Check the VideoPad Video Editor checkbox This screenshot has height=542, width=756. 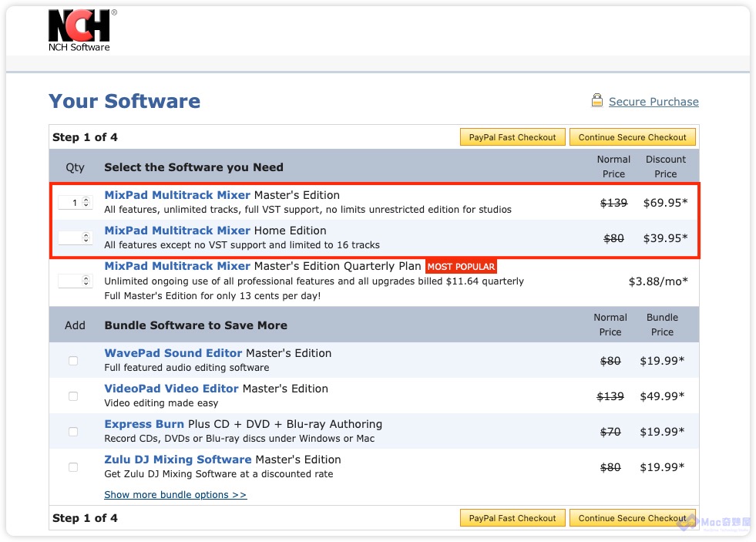click(x=73, y=396)
